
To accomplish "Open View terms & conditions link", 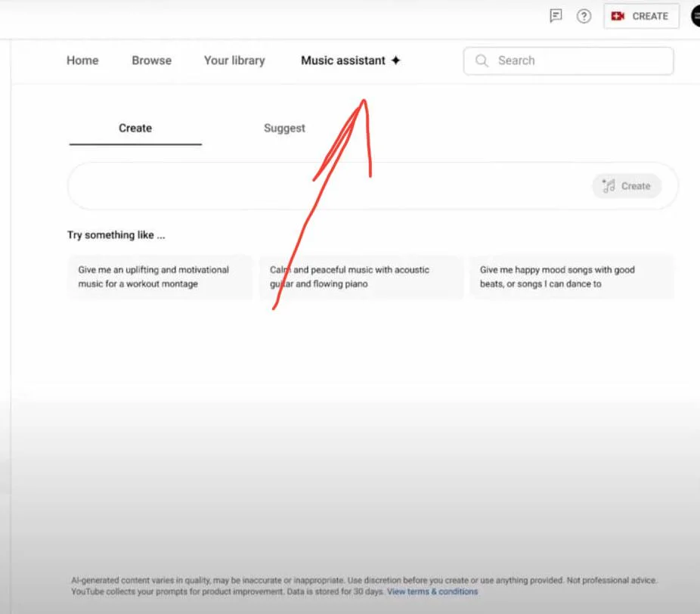I will (x=432, y=591).
